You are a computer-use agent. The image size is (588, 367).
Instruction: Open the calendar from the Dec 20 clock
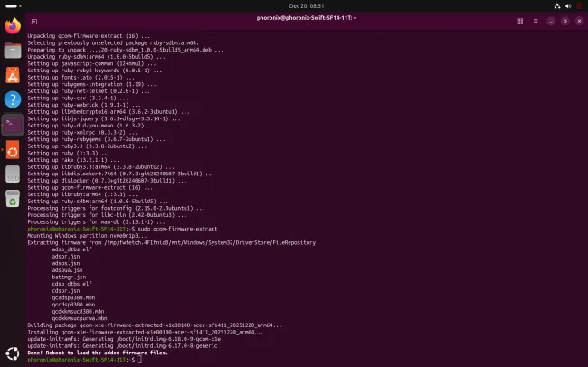[x=294, y=5]
